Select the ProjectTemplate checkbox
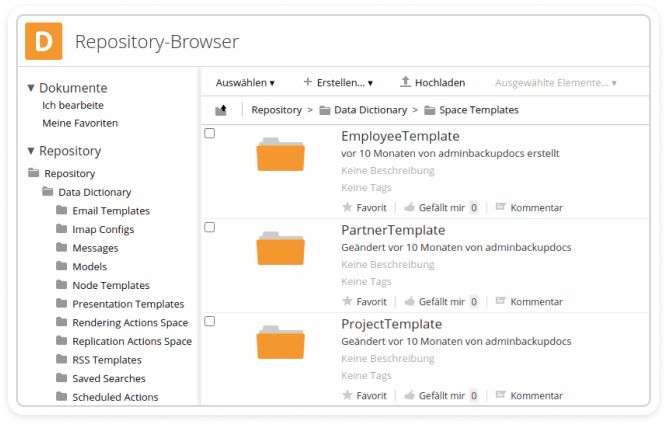667x425 pixels. pos(210,321)
